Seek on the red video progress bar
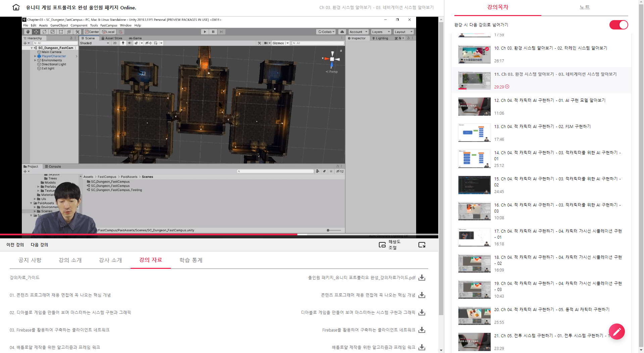 point(219,234)
